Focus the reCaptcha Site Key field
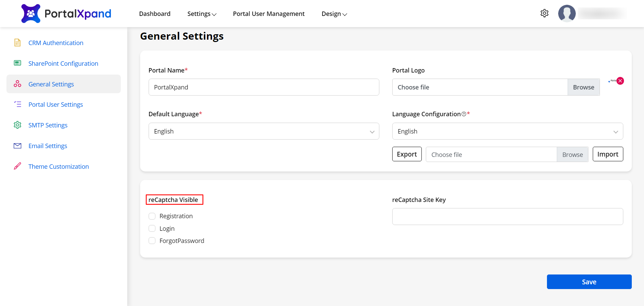The width and height of the screenshot is (644, 306). [x=507, y=217]
